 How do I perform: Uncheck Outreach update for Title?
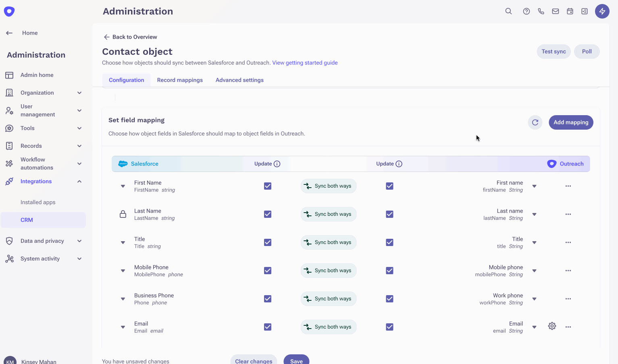tap(389, 242)
